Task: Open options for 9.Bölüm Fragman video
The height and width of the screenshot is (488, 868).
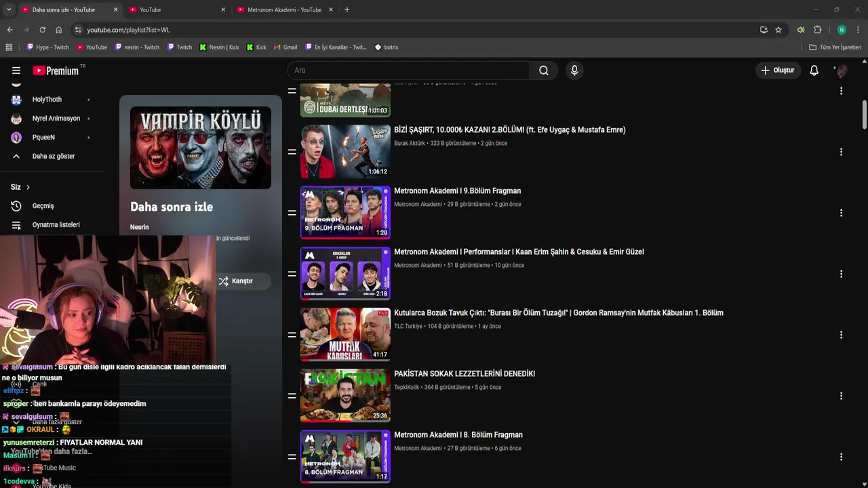Action: pyautogui.click(x=841, y=213)
